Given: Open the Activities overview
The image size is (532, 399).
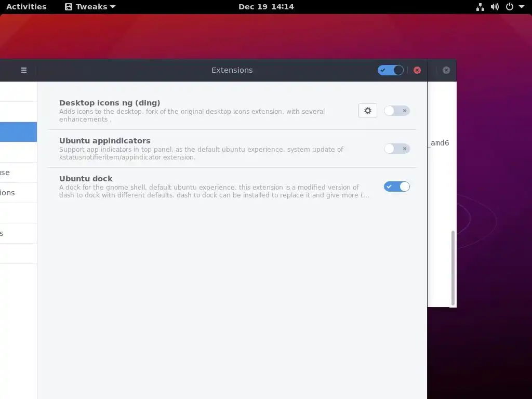Looking at the screenshot, I should tap(26, 7).
